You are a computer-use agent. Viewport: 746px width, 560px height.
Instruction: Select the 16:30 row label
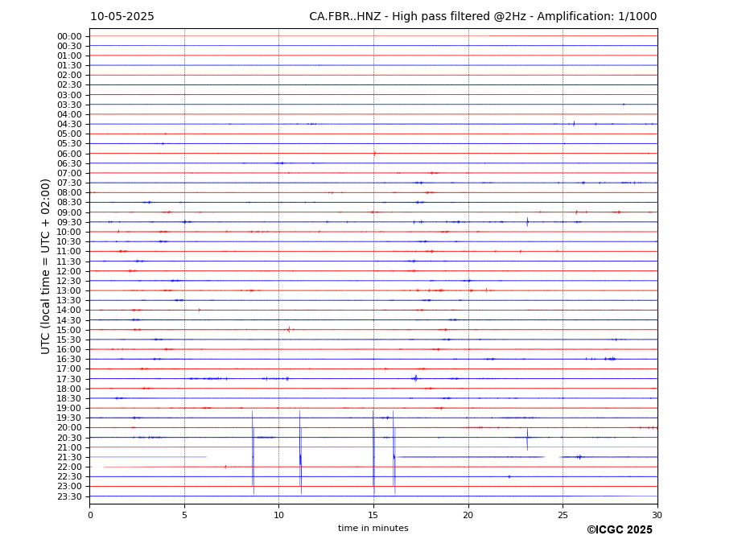(x=69, y=359)
